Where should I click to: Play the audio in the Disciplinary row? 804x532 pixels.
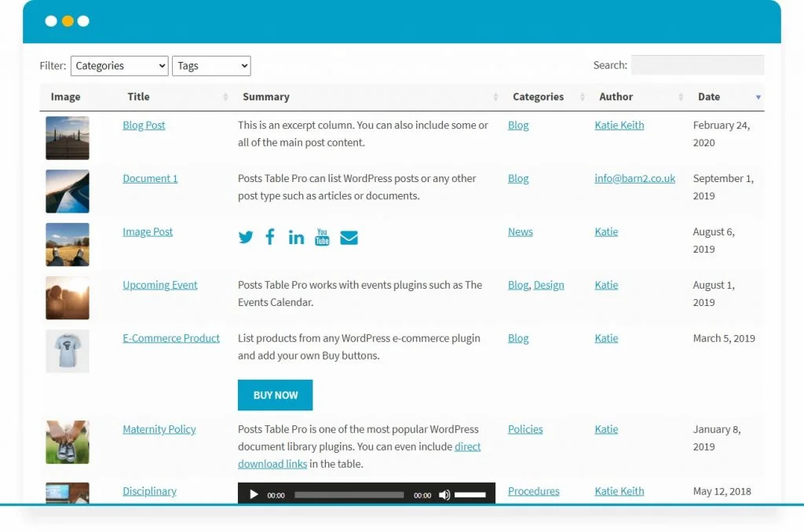[x=254, y=494]
